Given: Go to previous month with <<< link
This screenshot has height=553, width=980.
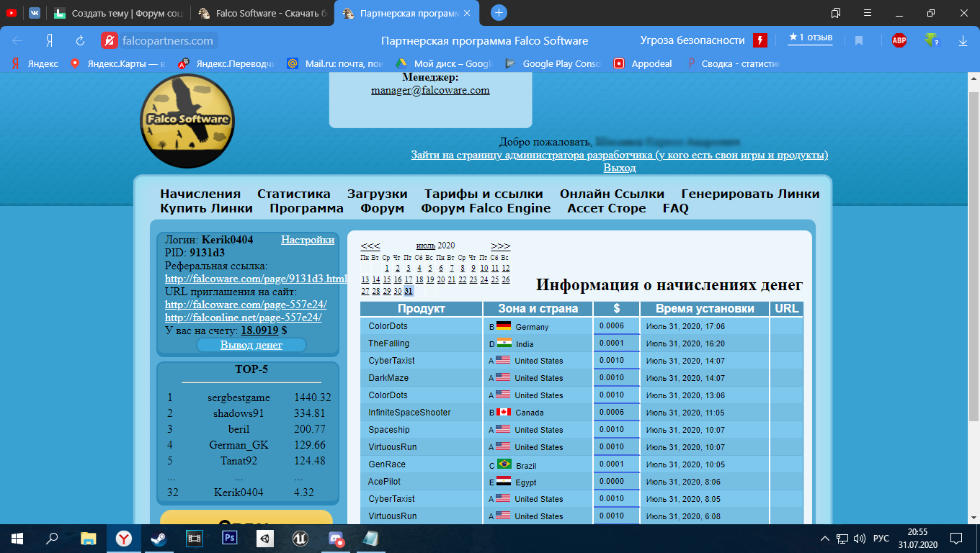Looking at the screenshot, I should tap(370, 246).
